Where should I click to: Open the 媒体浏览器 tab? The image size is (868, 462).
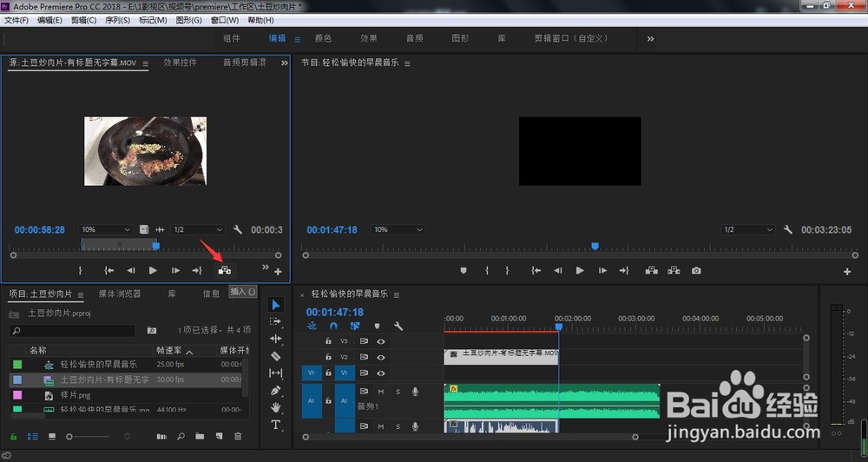pyautogui.click(x=120, y=294)
